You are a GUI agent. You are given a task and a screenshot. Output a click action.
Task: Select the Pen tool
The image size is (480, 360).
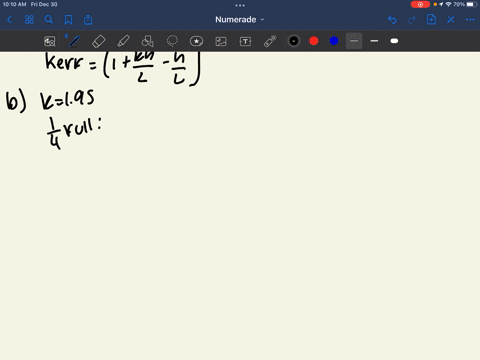tap(74, 41)
